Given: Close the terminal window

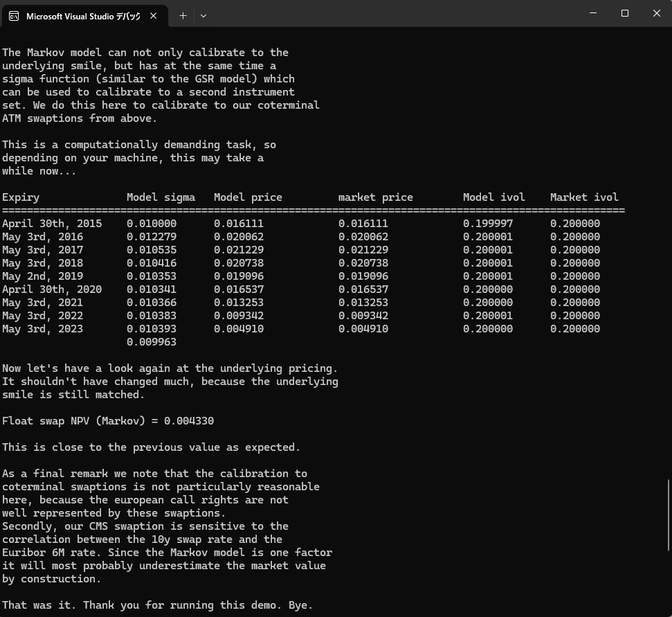Looking at the screenshot, I should (x=657, y=13).
